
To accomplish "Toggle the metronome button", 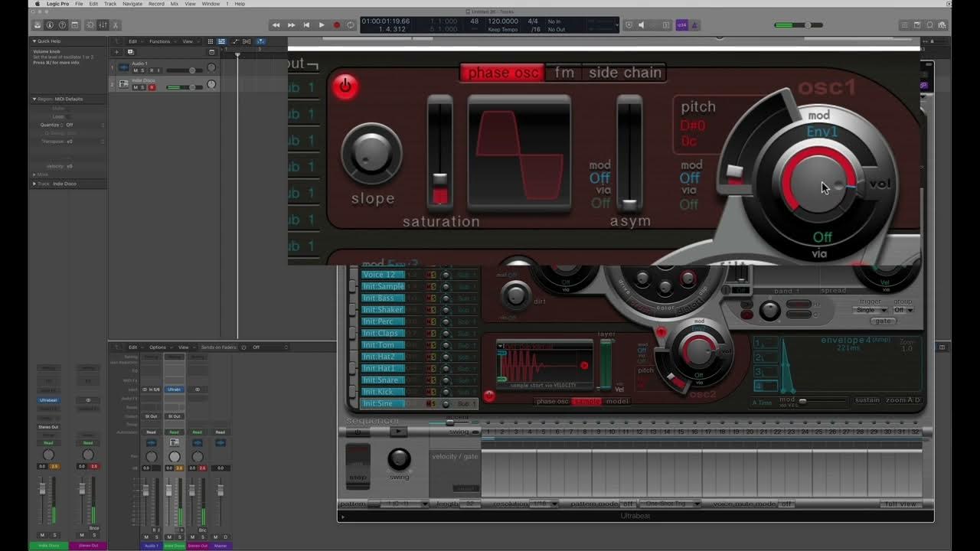I will point(694,25).
